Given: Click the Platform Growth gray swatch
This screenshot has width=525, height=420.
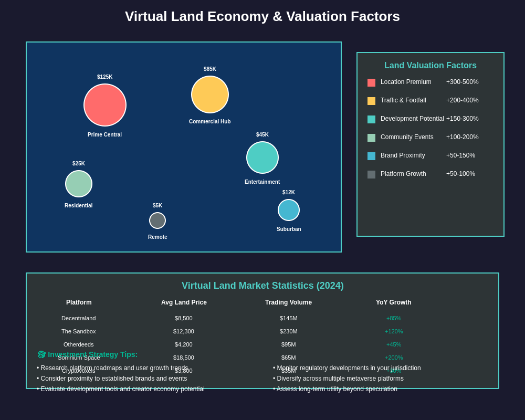Looking at the screenshot, I should pos(371,174).
